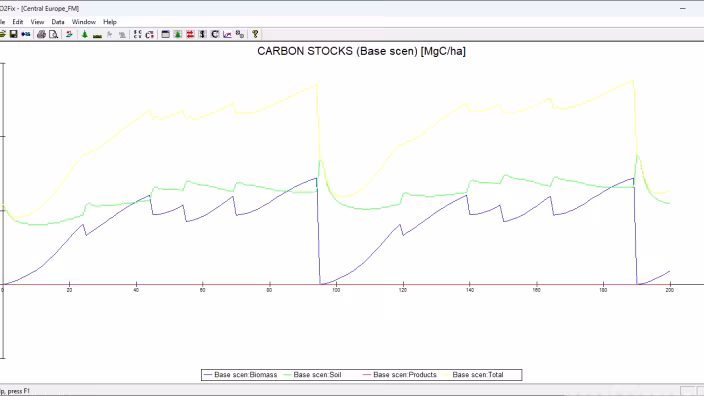Click the red double-arrow toolbar icon
This screenshot has width=704, height=396.
(x=190, y=34)
